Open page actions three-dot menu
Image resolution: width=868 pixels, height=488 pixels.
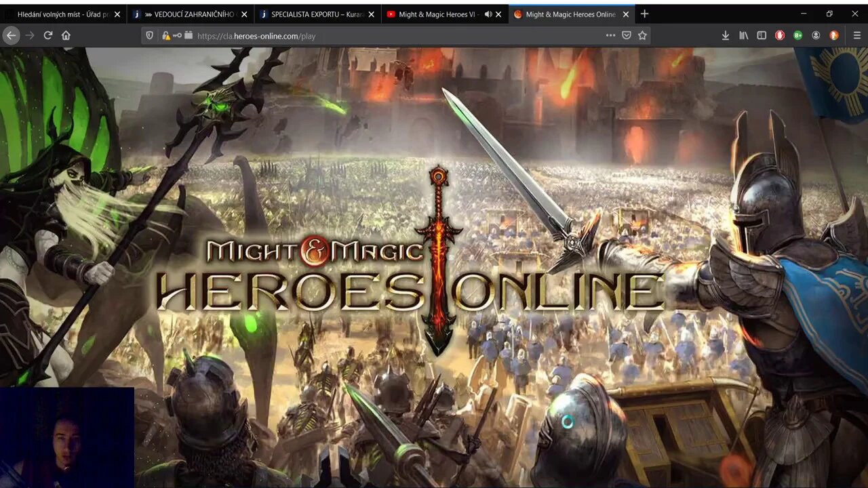click(x=610, y=35)
